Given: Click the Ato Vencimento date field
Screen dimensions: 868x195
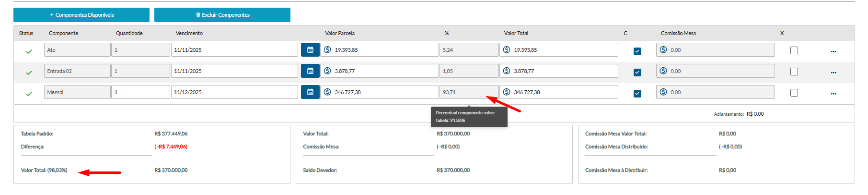Looking at the screenshot, I should pos(234,50).
